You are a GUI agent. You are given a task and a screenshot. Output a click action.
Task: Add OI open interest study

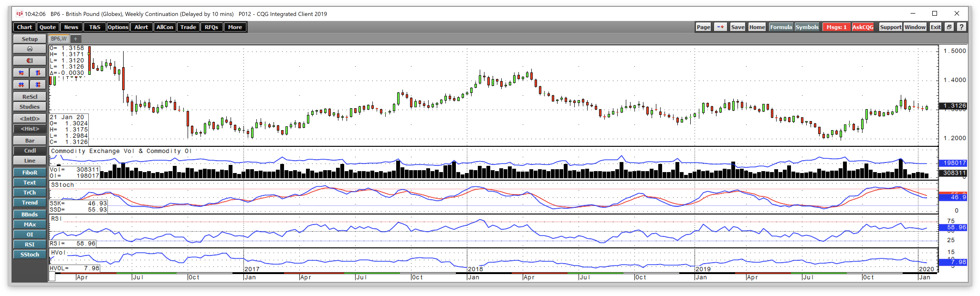click(x=30, y=235)
